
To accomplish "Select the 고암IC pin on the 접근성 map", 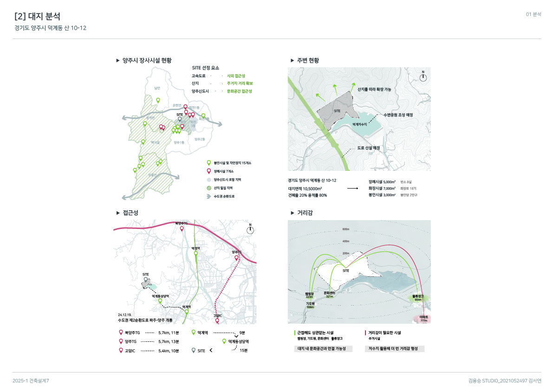I will pos(217,320).
